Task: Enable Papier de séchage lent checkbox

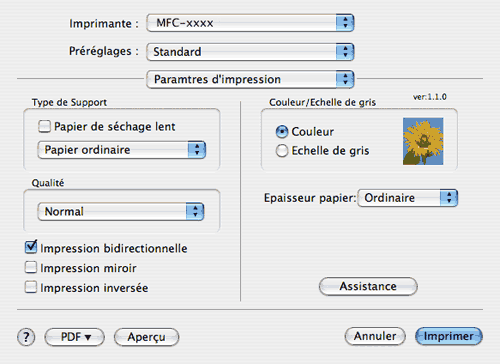Action: pos(44,127)
